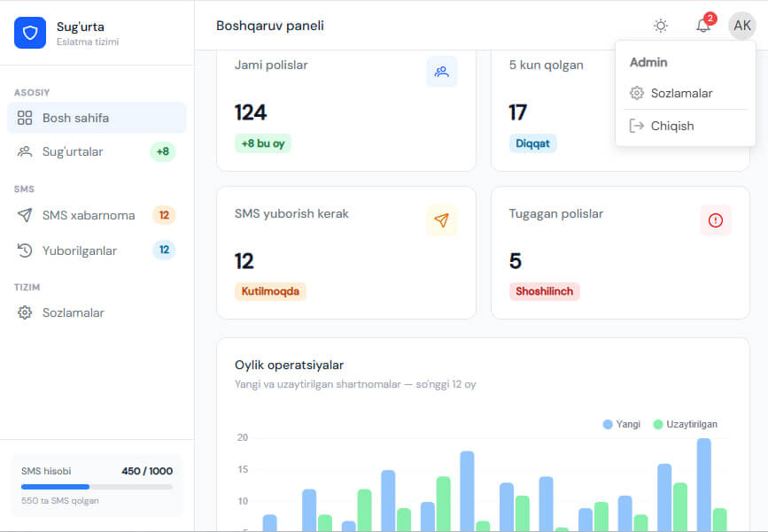Viewport: 768px width, 532px height.
Task: Click the logout arrow icon beside Chiqish
Action: (636, 126)
